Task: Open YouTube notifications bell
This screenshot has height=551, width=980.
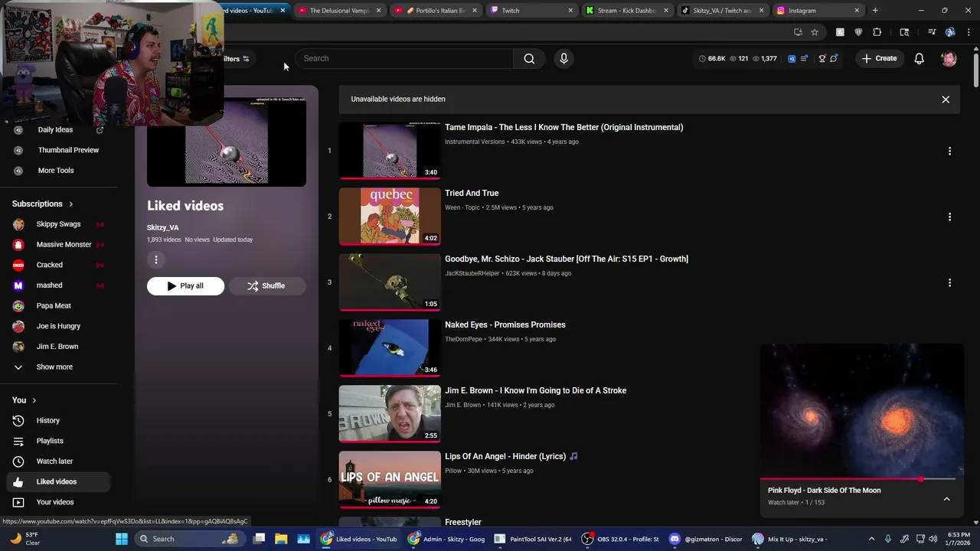Action: (x=920, y=59)
